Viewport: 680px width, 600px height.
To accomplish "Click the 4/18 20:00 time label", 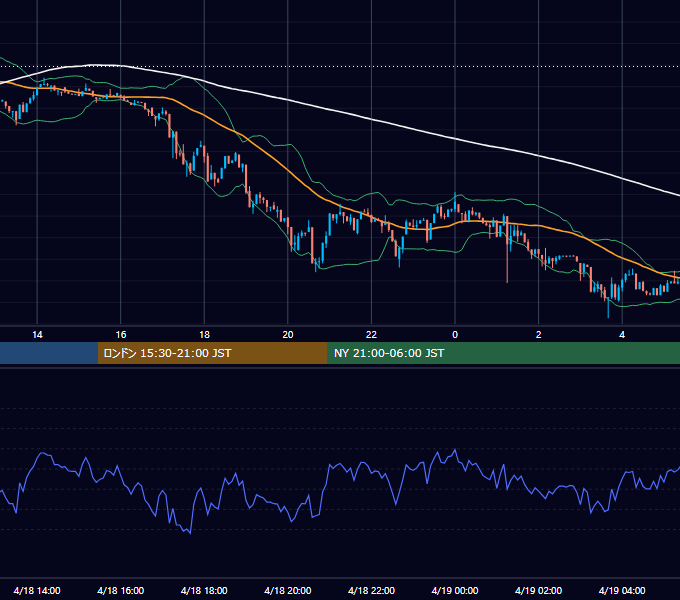I will [x=288, y=590].
